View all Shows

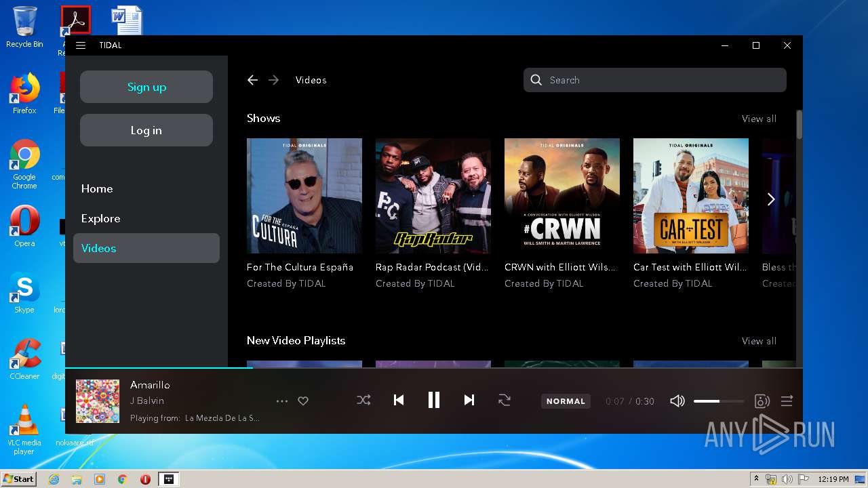tap(759, 119)
